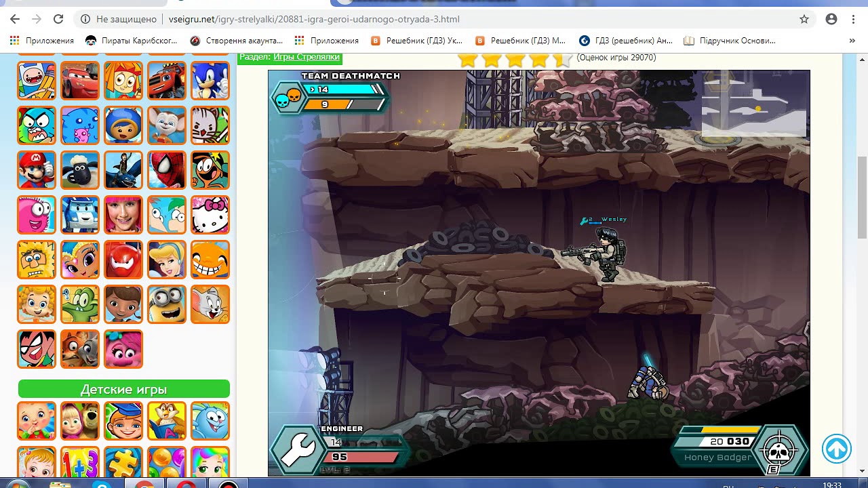Open the Игры Стрелялки section link
This screenshot has width=868, height=488.
point(306,57)
